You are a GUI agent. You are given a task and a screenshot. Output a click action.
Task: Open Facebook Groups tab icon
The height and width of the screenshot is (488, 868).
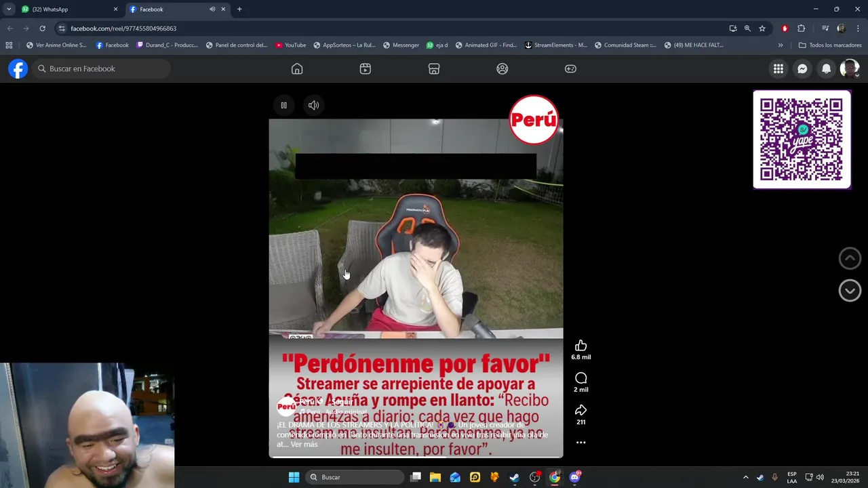pos(502,68)
